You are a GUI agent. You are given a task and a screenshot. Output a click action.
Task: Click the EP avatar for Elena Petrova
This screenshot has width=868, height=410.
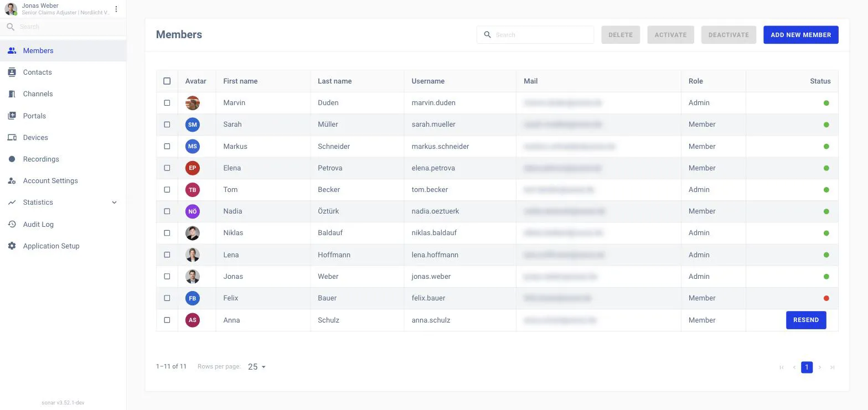[192, 168]
